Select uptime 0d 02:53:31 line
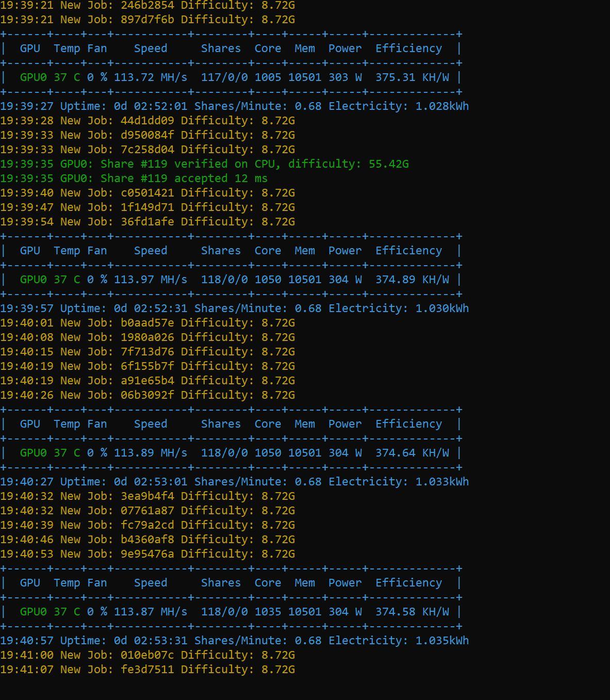Viewport: 610px width, 700px height. pyautogui.click(x=235, y=641)
